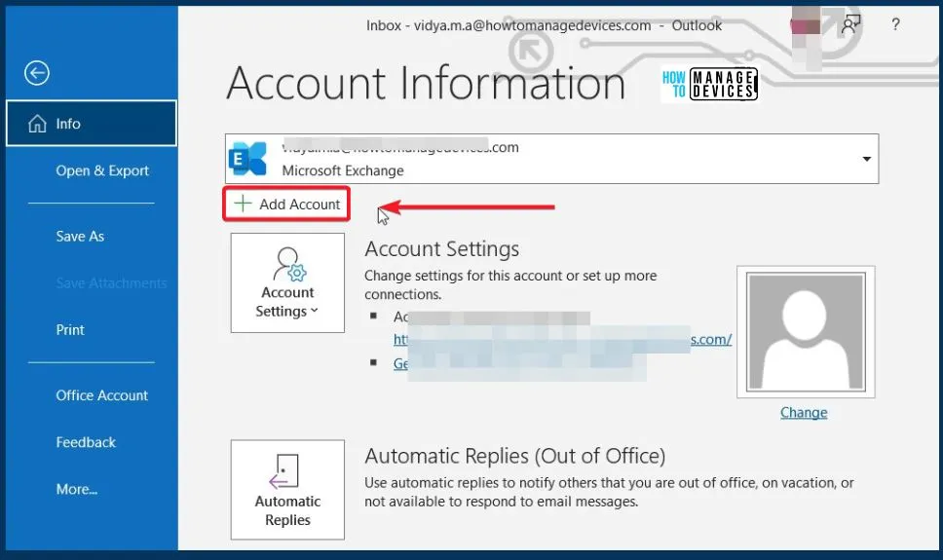
Task: Open the blurred https web access link
Action: tap(562, 339)
